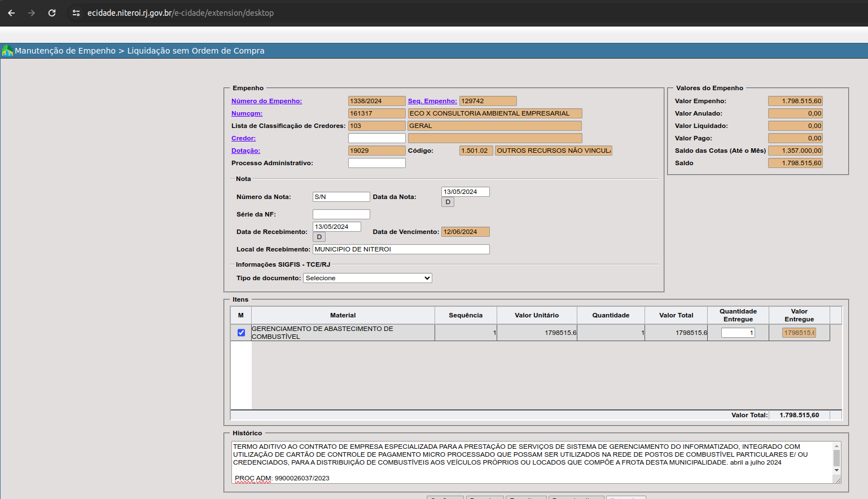Viewport: 868px width, 499px height.
Task: Click the Número do Empenho link
Action: click(x=266, y=101)
